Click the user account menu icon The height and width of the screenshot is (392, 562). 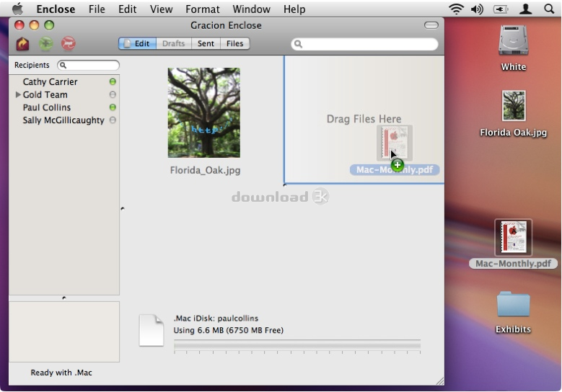pyautogui.click(x=525, y=9)
